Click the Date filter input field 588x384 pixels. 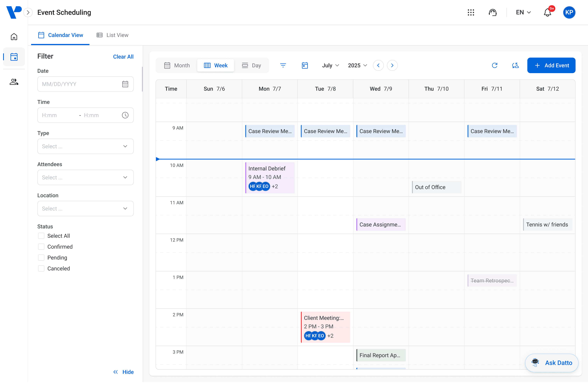pyautogui.click(x=79, y=84)
